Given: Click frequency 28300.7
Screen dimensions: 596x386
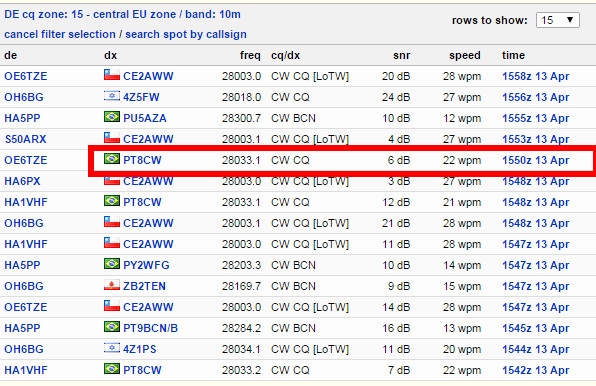Looking at the screenshot, I should (241, 118).
